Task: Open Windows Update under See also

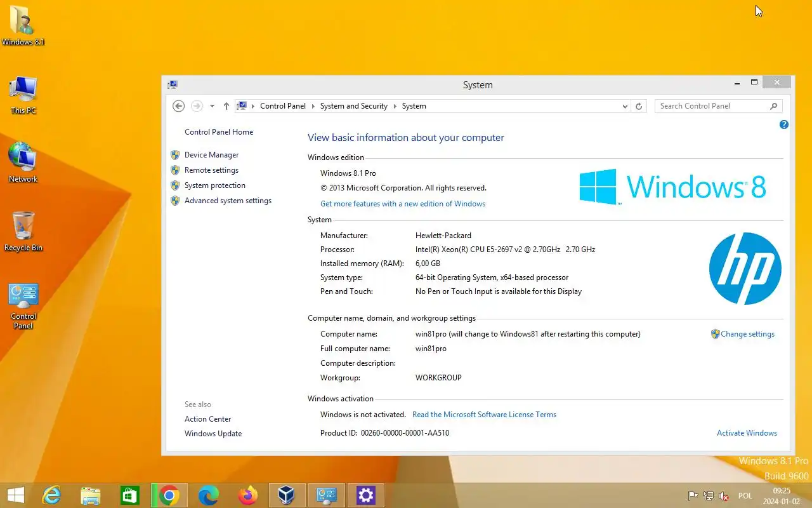Action: point(213,434)
